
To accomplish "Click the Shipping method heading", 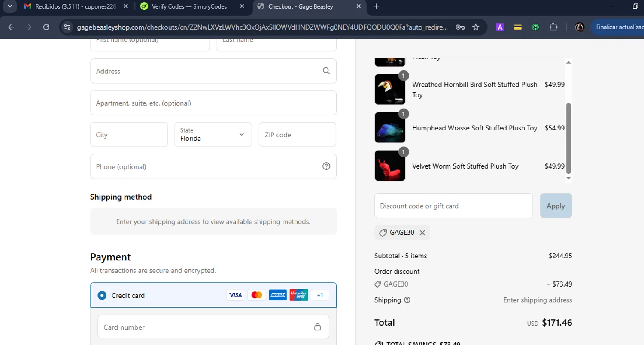I will coord(121,197).
